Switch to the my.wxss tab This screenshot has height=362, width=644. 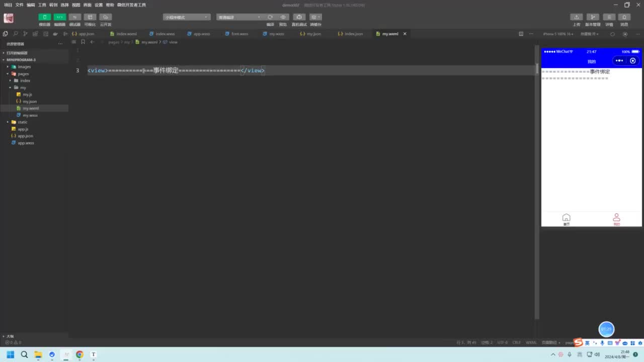276,34
